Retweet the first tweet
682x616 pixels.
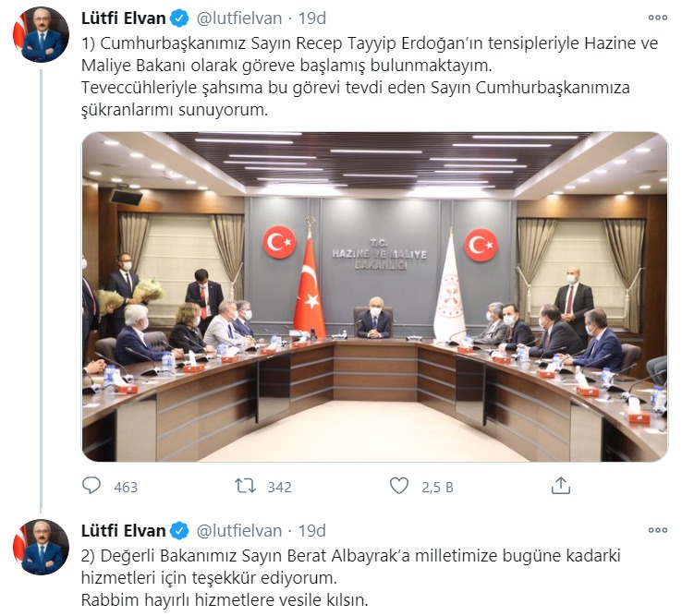coord(245,486)
